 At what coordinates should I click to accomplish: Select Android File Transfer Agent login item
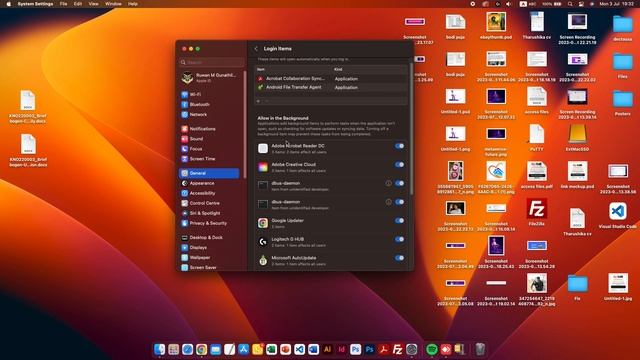[x=331, y=87]
